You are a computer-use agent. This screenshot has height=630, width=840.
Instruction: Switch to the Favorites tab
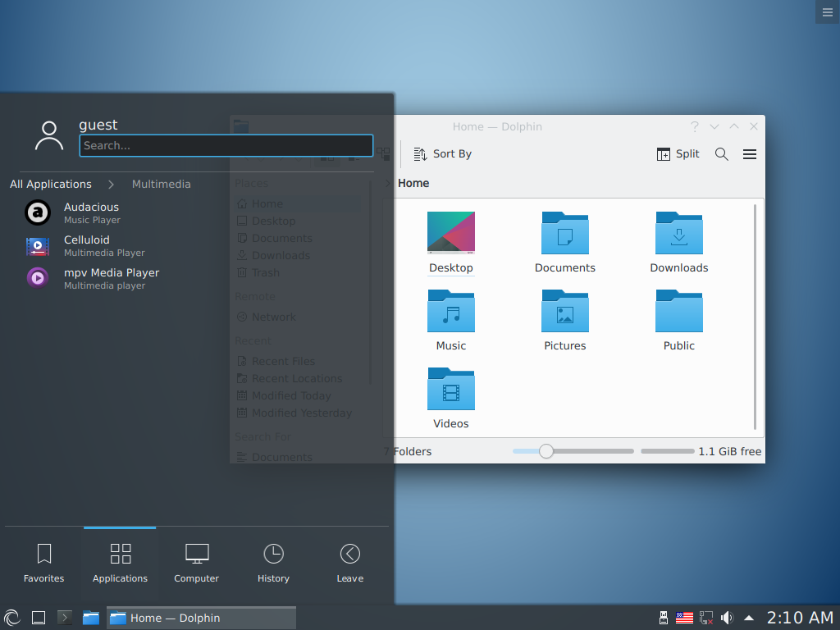(x=43, y=560)
